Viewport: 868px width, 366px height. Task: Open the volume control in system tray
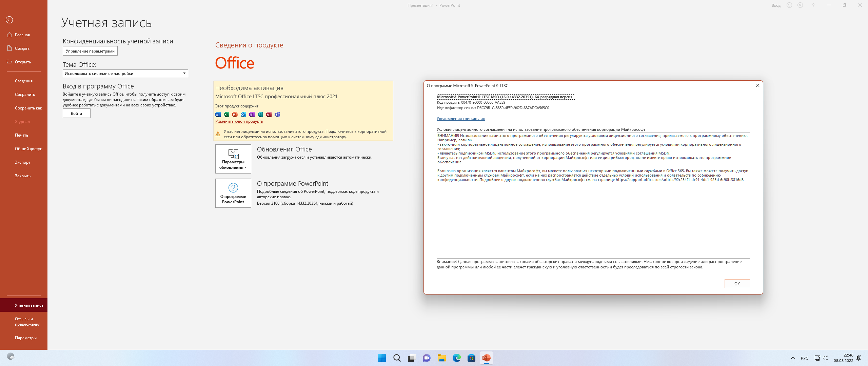pos(826,358)
